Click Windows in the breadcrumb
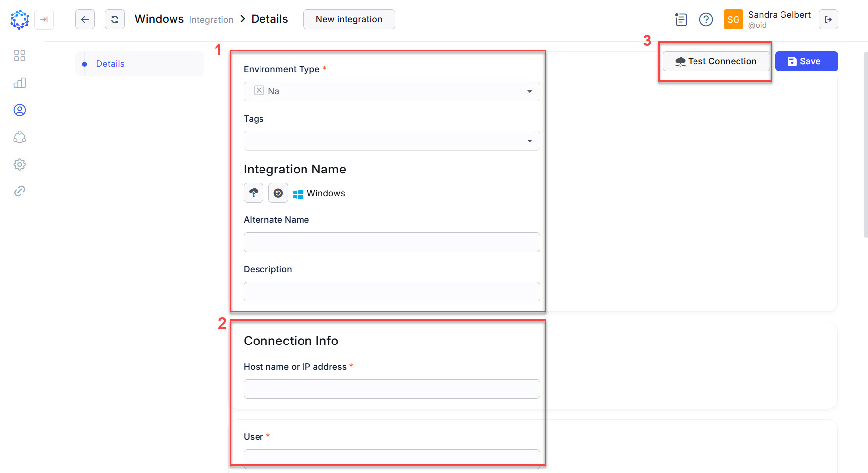Viewport: 868px width, 473px height. point(159,19)
